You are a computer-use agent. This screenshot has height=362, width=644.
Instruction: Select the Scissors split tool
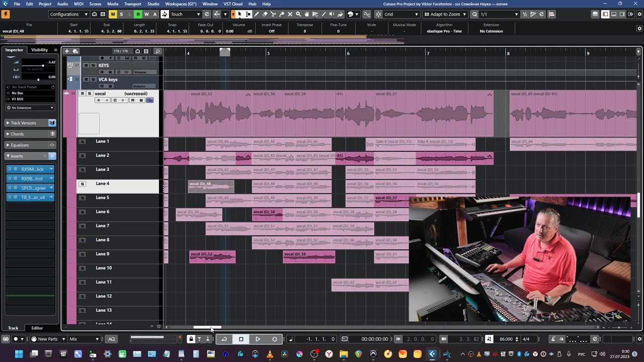273,14
